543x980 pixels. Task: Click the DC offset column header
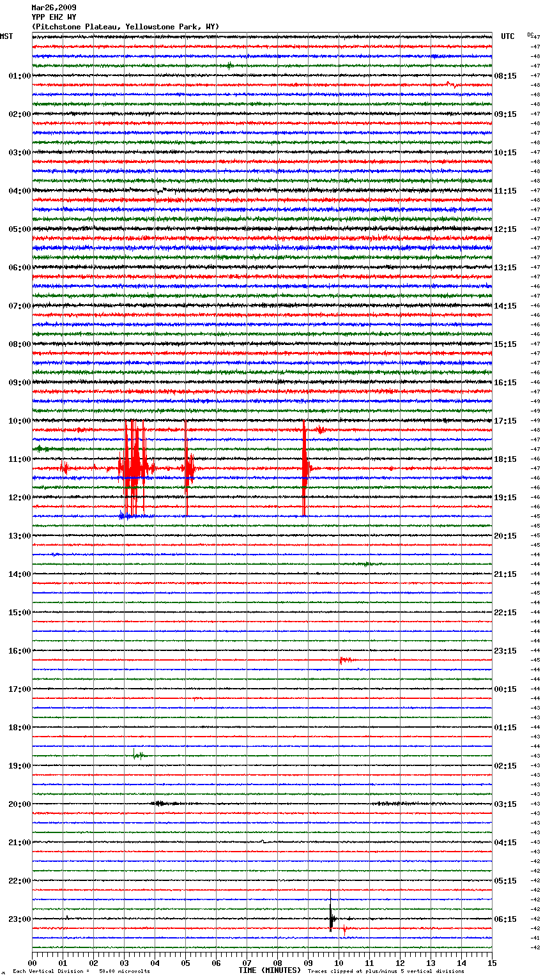(x=530, y=34)
